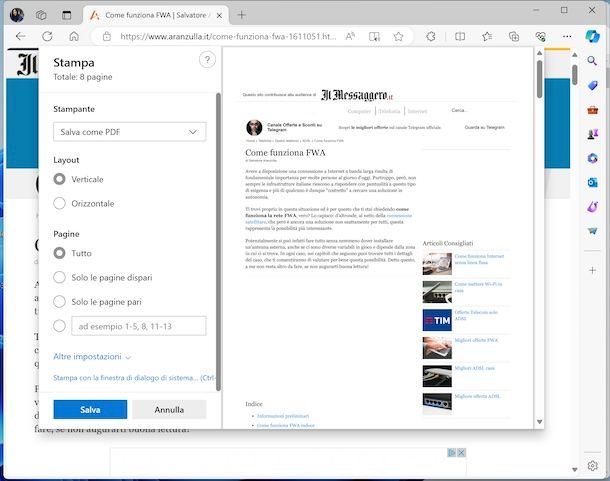This screenshot has height=481, width=610.
Task: Click TIM thumbnail in preview articles
Action: click(x=437, y=320)
